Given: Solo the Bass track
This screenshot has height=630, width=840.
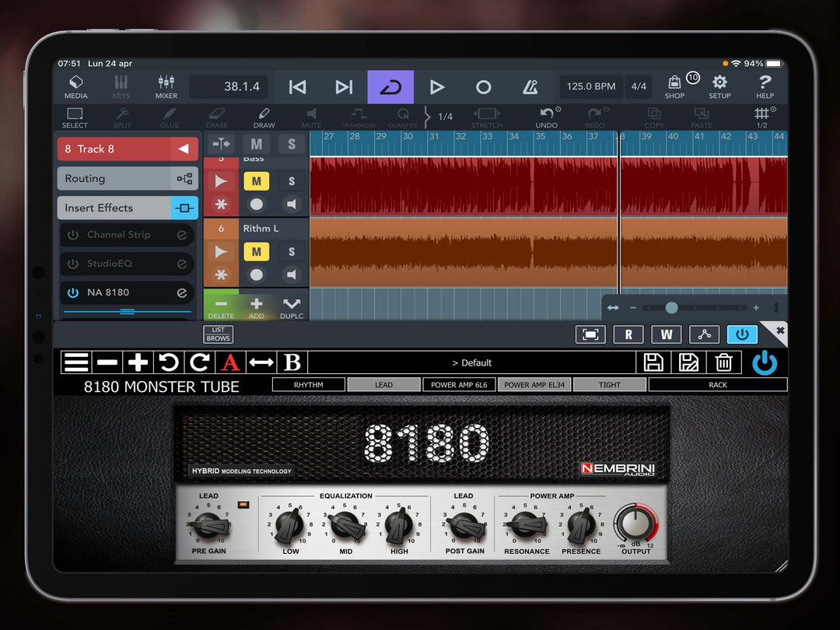Looking at the screenshot, I should pyautogui.click(x=292, y=181).
